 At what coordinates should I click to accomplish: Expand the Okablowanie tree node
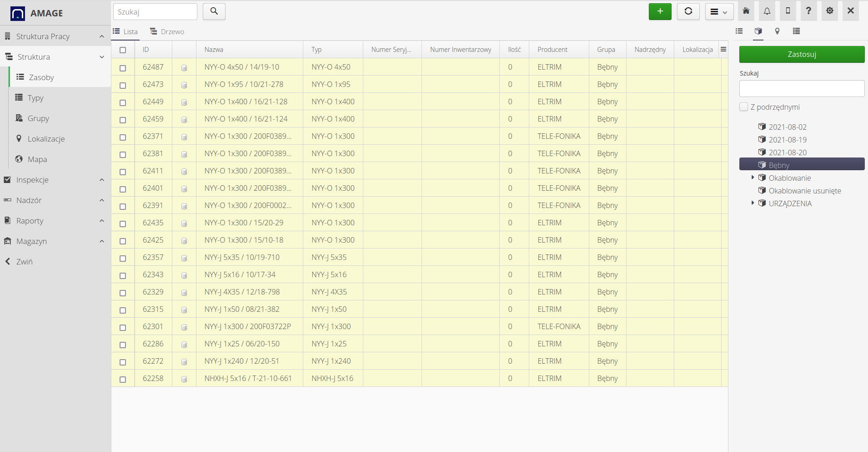coord(753,178)
